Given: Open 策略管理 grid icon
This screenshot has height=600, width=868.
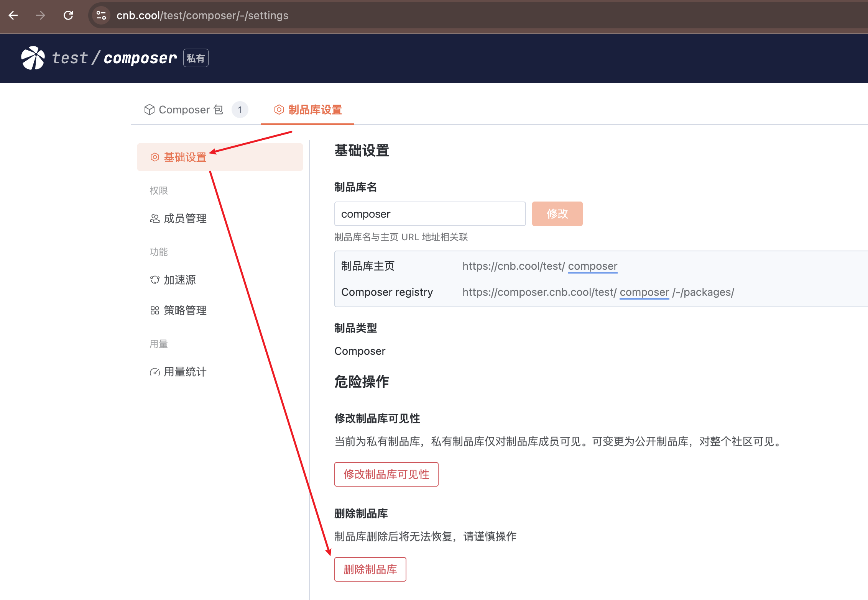Looking at the screenshot, I should pos(155,311).
